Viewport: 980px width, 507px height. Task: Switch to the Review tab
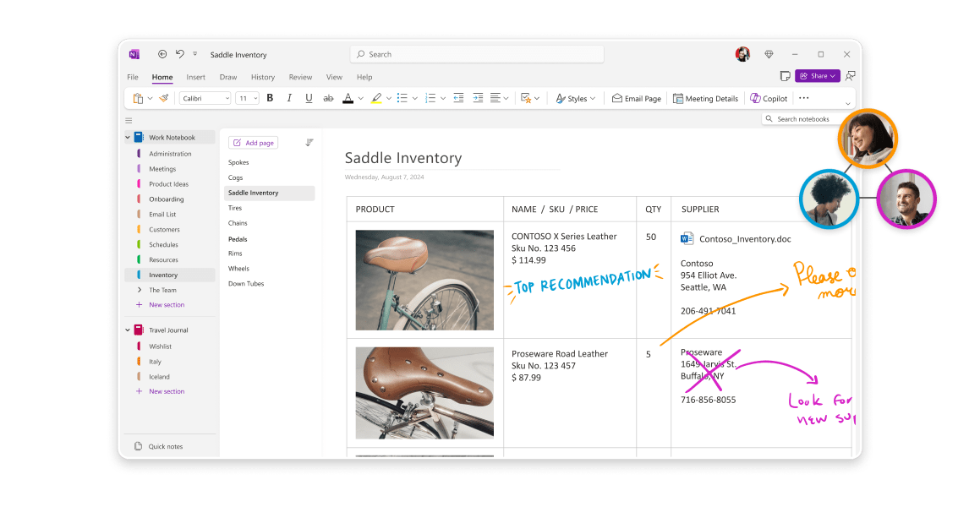click(301, 77)
